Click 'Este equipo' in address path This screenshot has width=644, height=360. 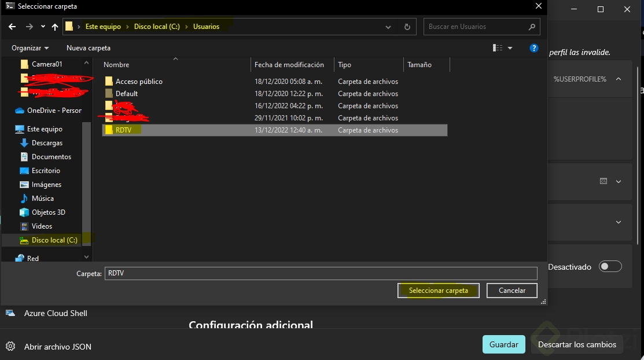click(x=103, y=26)
